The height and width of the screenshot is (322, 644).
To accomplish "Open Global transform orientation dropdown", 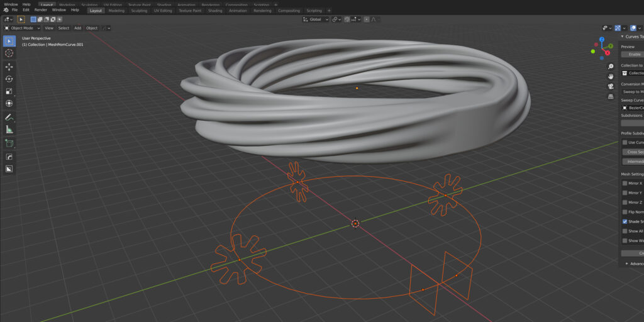I will [316, 19].
